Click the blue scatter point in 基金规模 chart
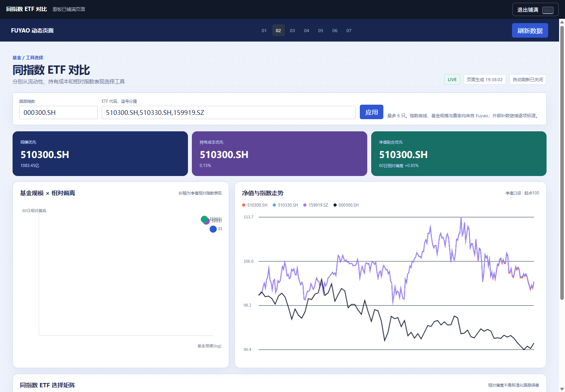 point(213,229)
